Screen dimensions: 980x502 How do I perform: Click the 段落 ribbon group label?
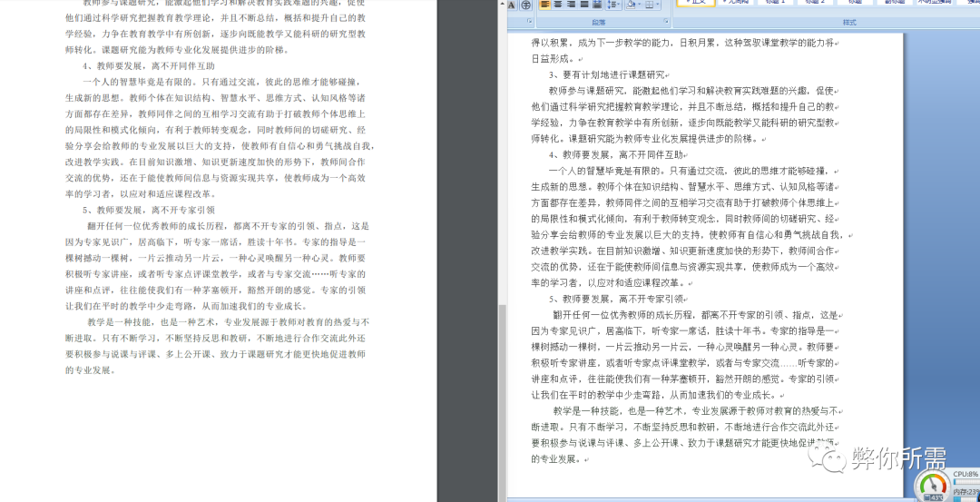[599, 23]
